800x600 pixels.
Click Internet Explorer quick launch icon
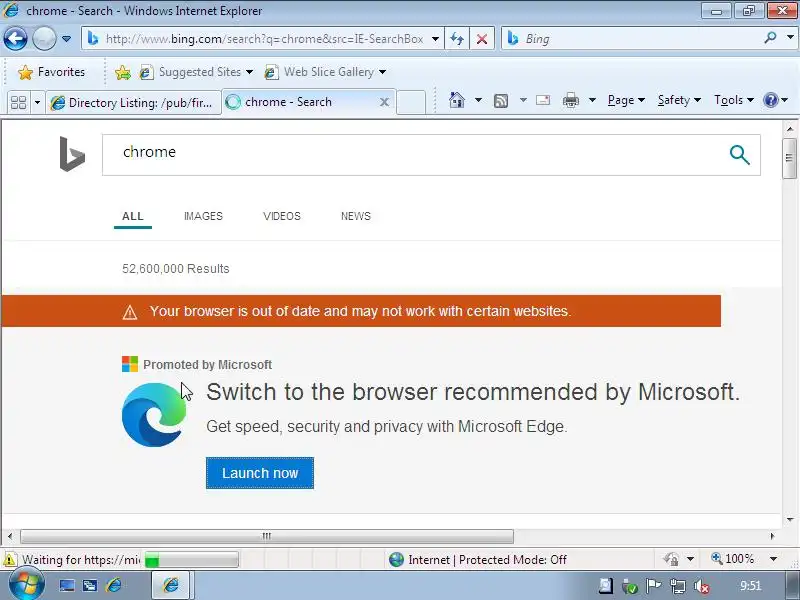pyautogui.click(x=114, y=585)
